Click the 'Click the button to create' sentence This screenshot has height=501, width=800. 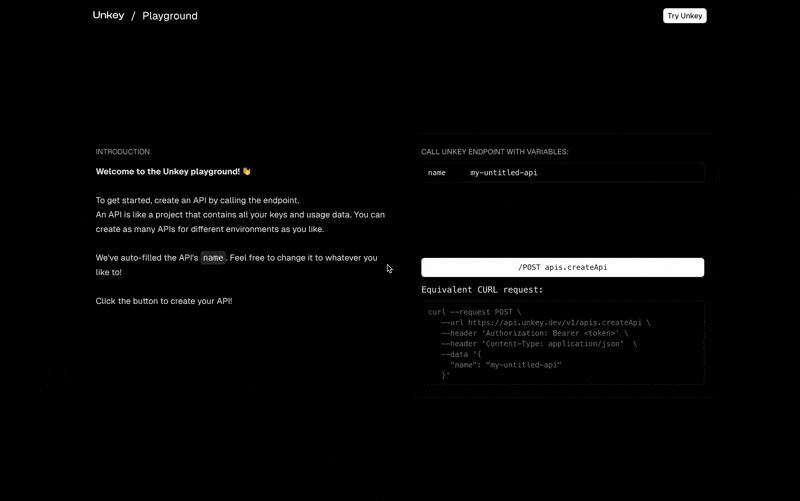(164, 301)
